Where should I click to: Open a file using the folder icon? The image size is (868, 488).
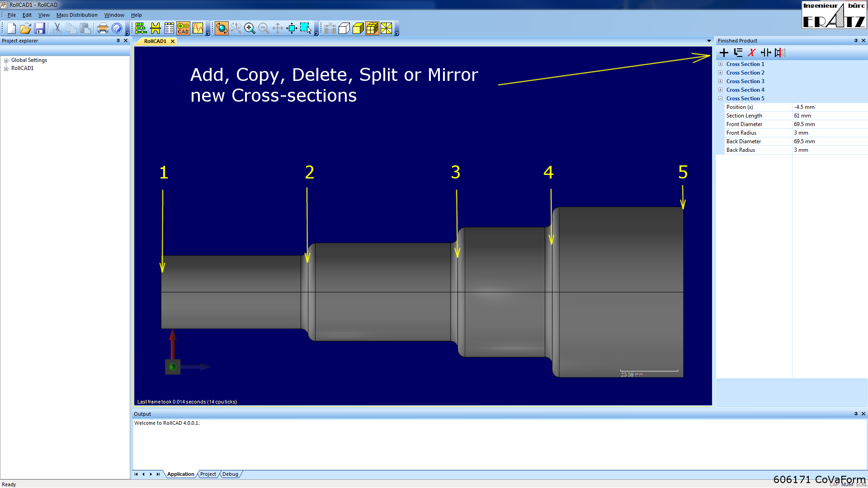[x=25, y=28]
